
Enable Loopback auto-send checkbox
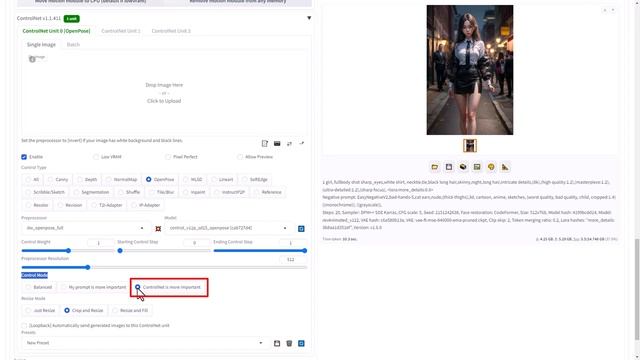[x=24, y=325]
